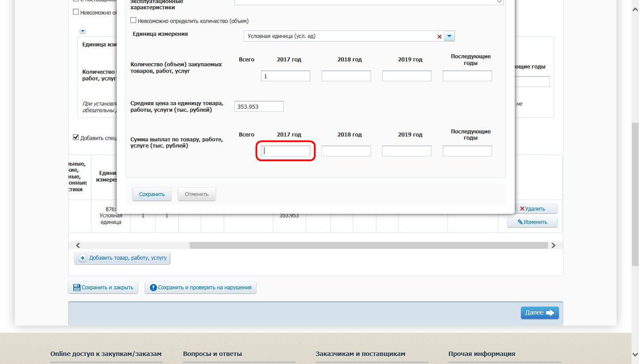This screenshot has height=364, width=639.
Task: Click the 2018 год quantity input field
Action: pos(346,76)
